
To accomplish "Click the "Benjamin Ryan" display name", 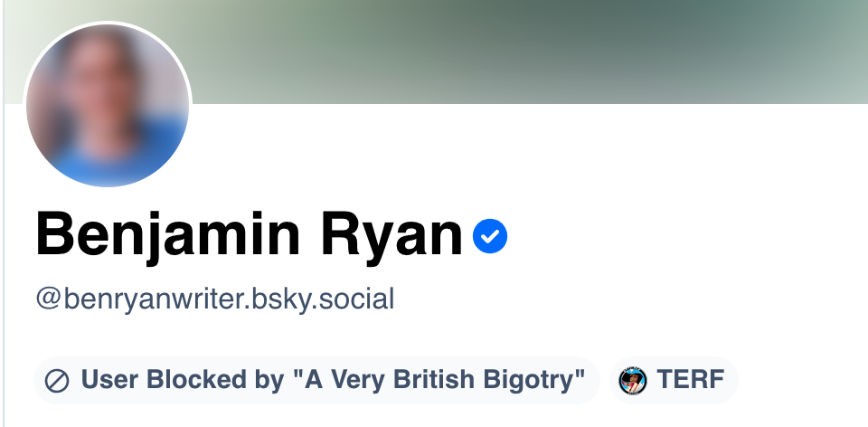I will [x=249, y=235].
